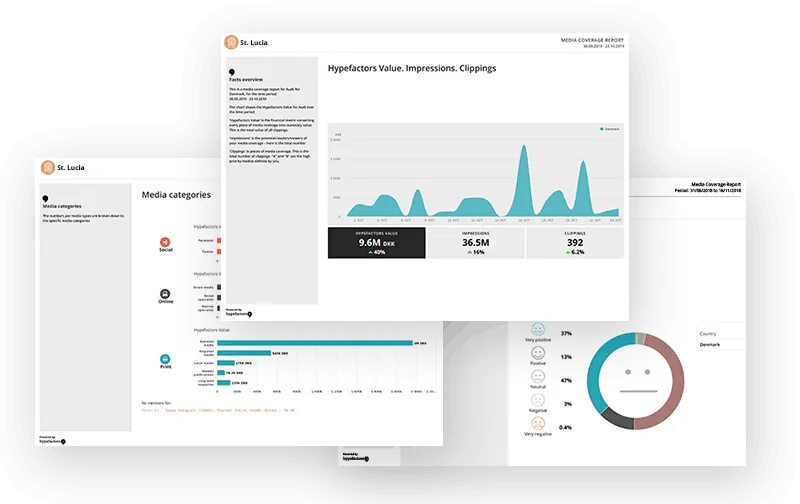The width and height of the screenshot is (800, 504).
Task: Click the neutral face in the donut center
Action: (638, 381)
